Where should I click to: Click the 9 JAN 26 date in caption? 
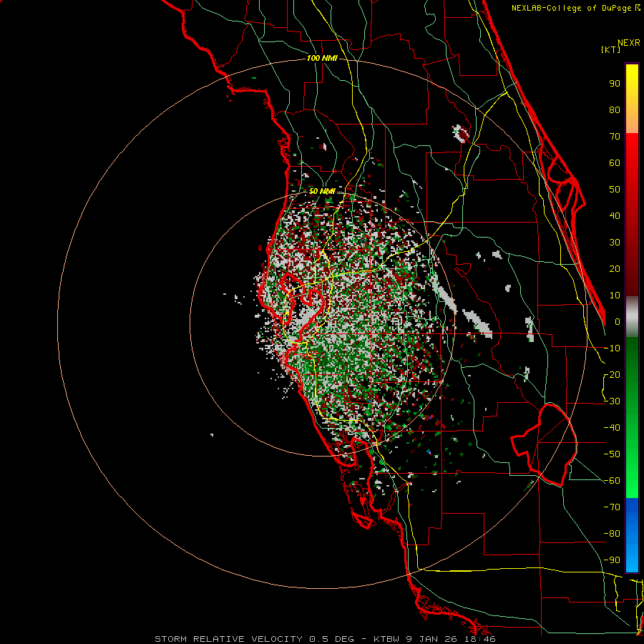point(431,639)
